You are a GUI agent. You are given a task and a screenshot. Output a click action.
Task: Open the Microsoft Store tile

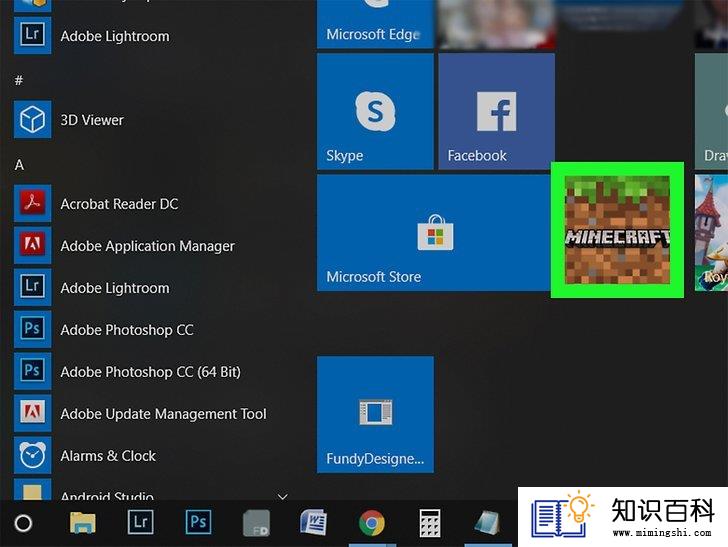click(434, 233)
